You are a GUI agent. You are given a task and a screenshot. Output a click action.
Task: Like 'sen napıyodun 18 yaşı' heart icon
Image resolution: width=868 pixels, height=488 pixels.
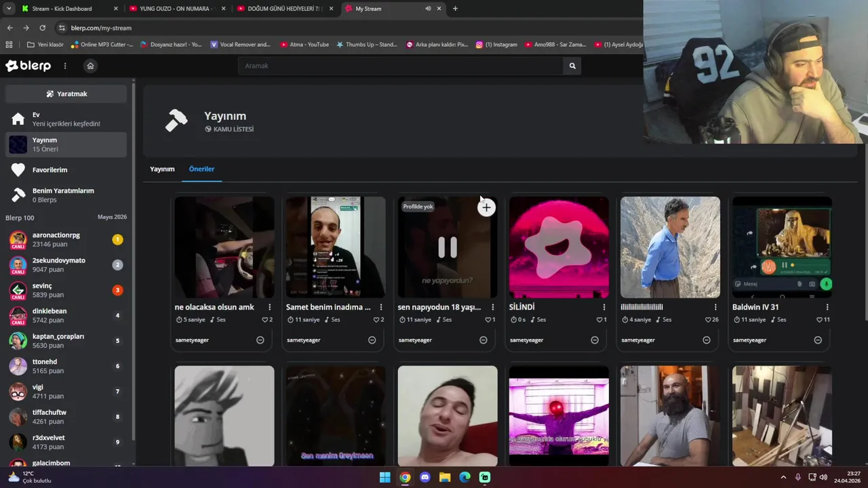coord(488,319)
